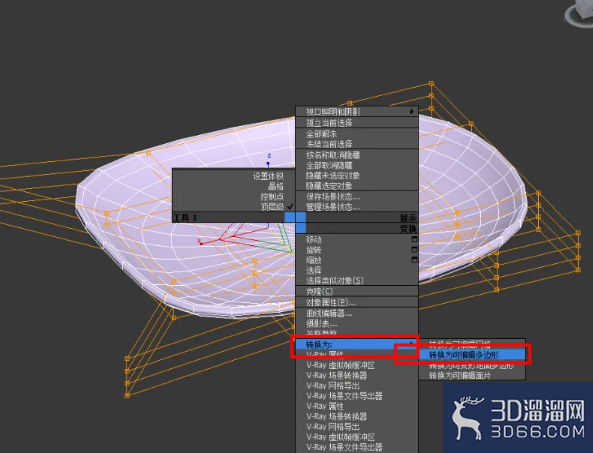This screenshot has width=593, height=453.
Task: Open 摄影表... menu entry
Action: point(357,324)
